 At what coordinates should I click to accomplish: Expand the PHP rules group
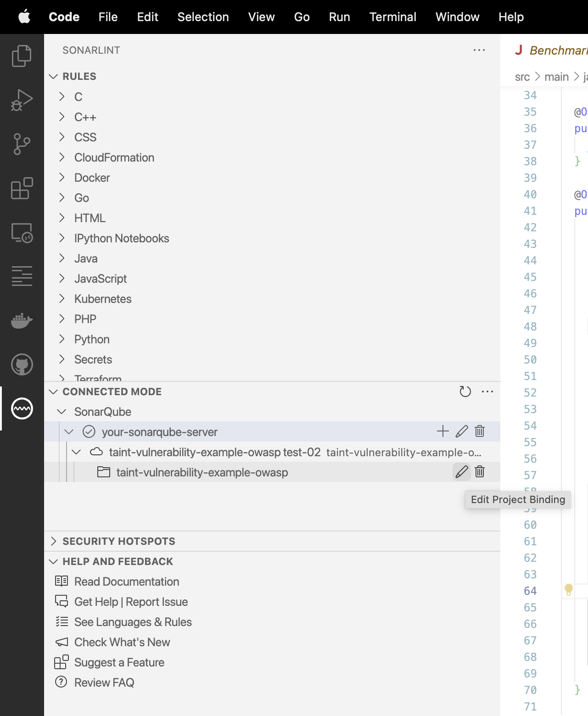click(x=62, y=319)
